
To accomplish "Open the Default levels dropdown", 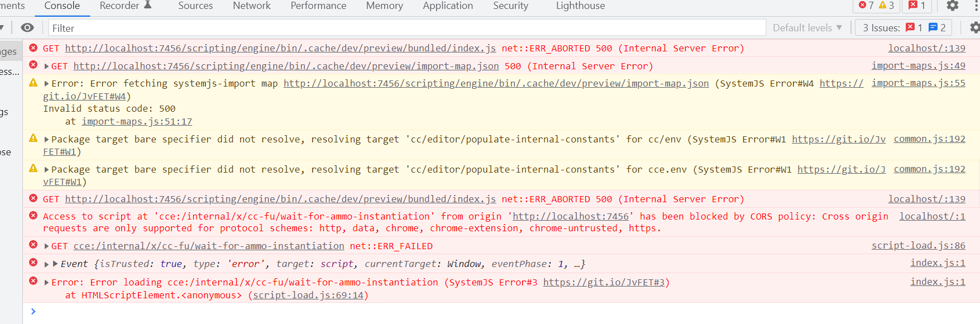I will [x=807, y=27].
